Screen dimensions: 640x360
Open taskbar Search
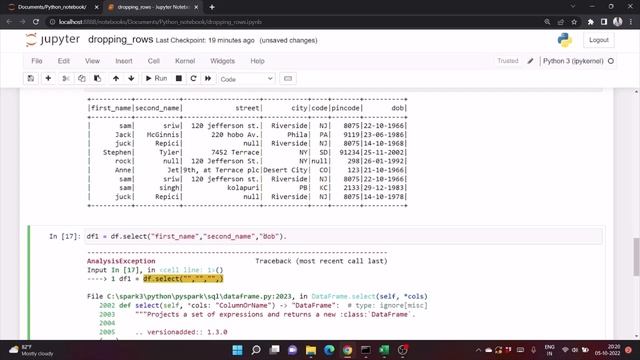coord(256,350)
